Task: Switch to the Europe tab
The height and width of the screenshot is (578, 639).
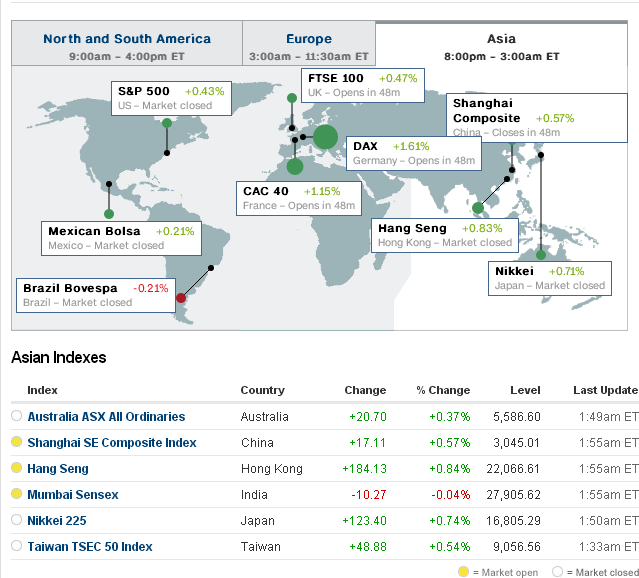Action: (x=309, y=43)
